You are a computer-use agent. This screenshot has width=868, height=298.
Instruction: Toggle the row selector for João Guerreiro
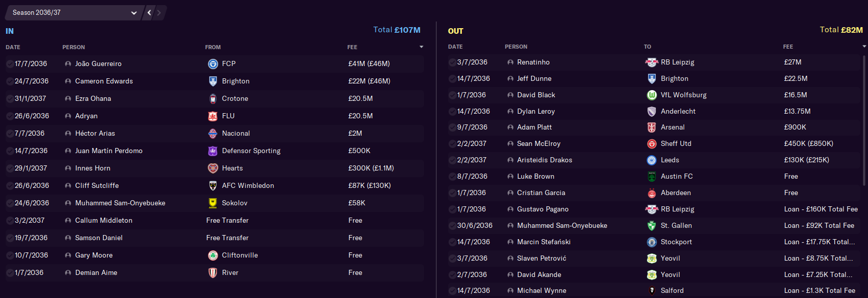point(10,64)
